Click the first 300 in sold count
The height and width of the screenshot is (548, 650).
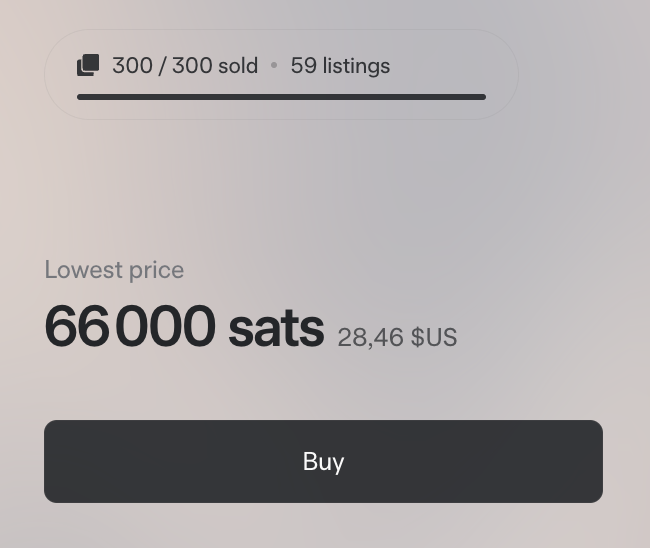tap(132, 65)
